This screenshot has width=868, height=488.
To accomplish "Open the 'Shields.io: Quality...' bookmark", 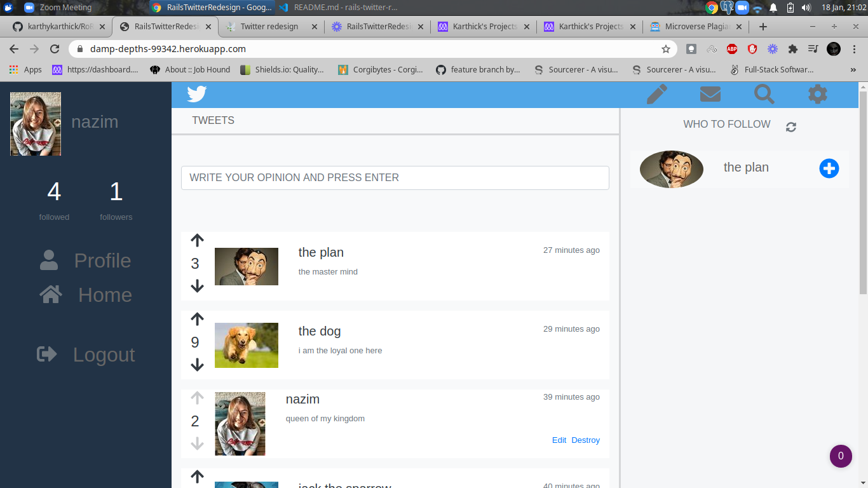I will coord(282,70).
